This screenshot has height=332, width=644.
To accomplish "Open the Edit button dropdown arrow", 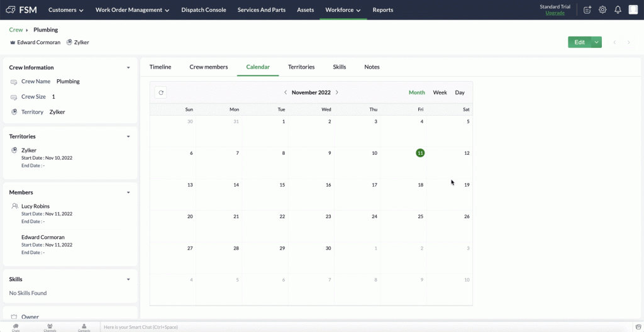I will click(597, 42).
